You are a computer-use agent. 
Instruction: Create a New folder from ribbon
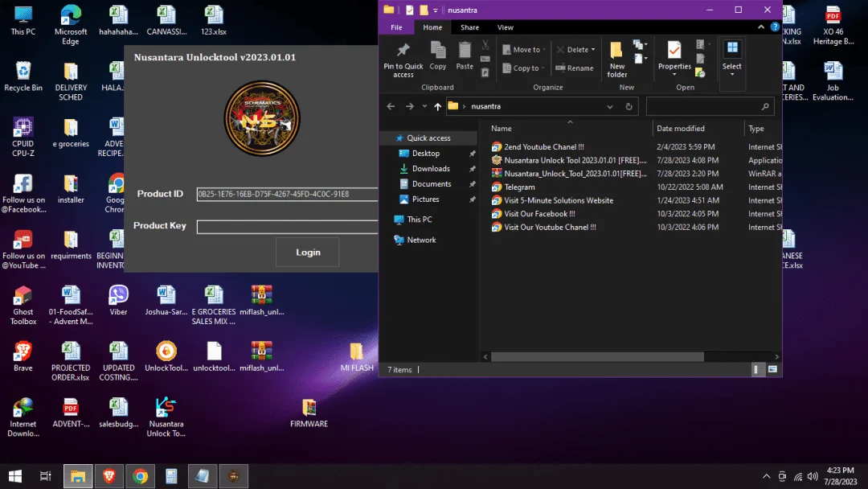616,60
